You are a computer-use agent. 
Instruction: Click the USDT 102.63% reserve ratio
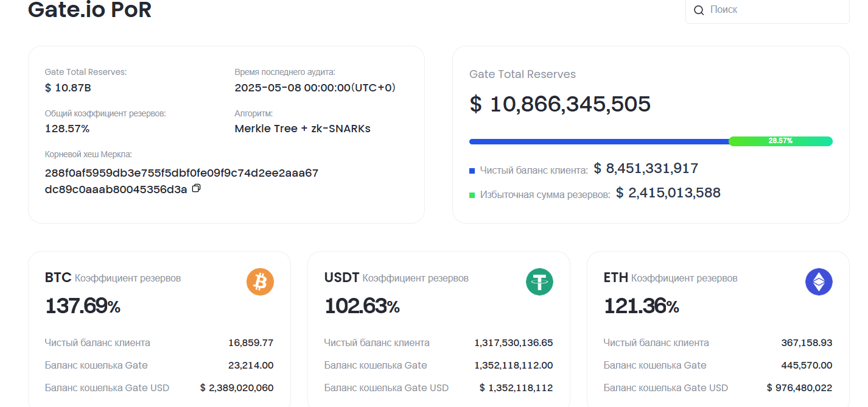pos(362,306)
